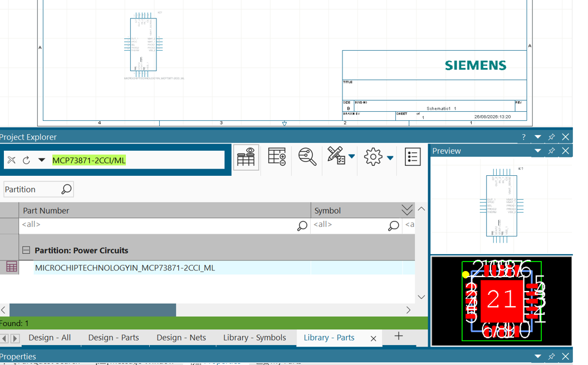Click the symbol preview thumbnail

pyautogui.click(x=502, y=205)
